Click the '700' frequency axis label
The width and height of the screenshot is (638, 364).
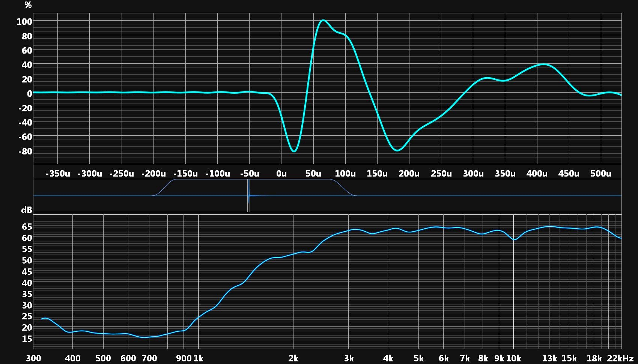(149, 358)
